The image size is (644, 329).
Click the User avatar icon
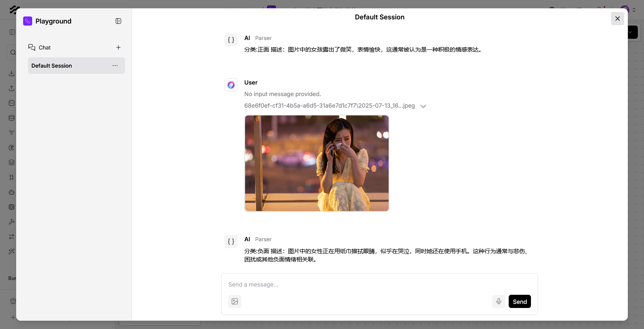[x=231, y=85]
